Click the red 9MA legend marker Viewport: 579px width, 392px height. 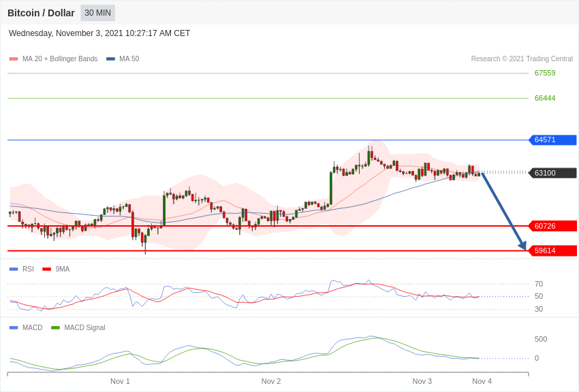point(46,269)
